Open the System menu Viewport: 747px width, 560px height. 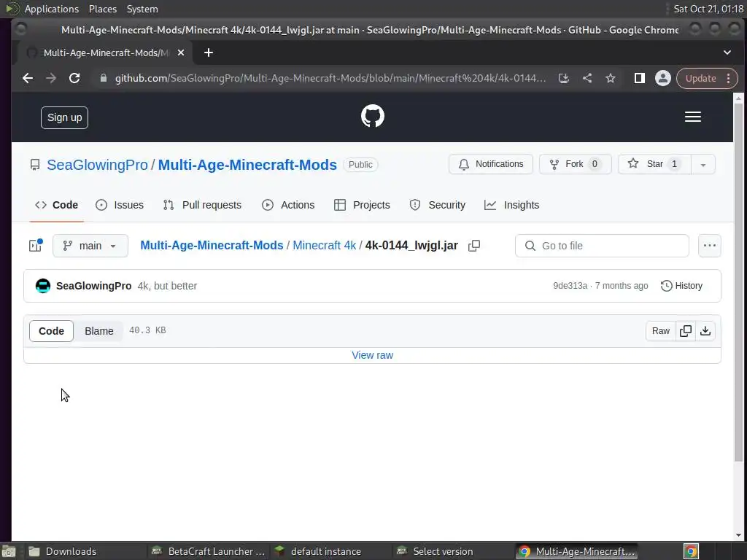coord(142,9)
